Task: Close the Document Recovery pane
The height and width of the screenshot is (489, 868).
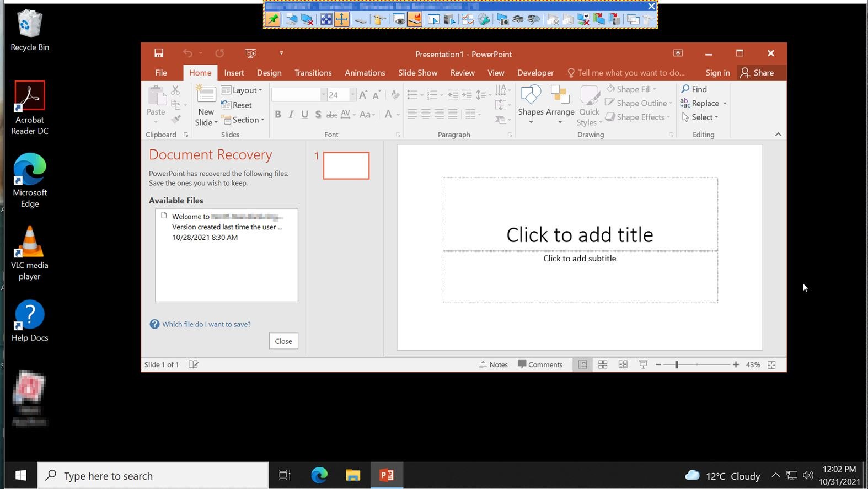Action: coord(283,341)
